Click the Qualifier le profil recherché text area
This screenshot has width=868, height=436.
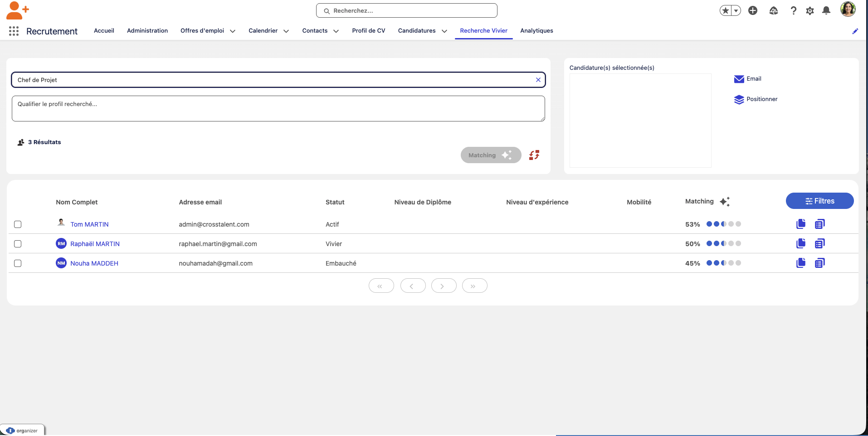pos(278,108)
